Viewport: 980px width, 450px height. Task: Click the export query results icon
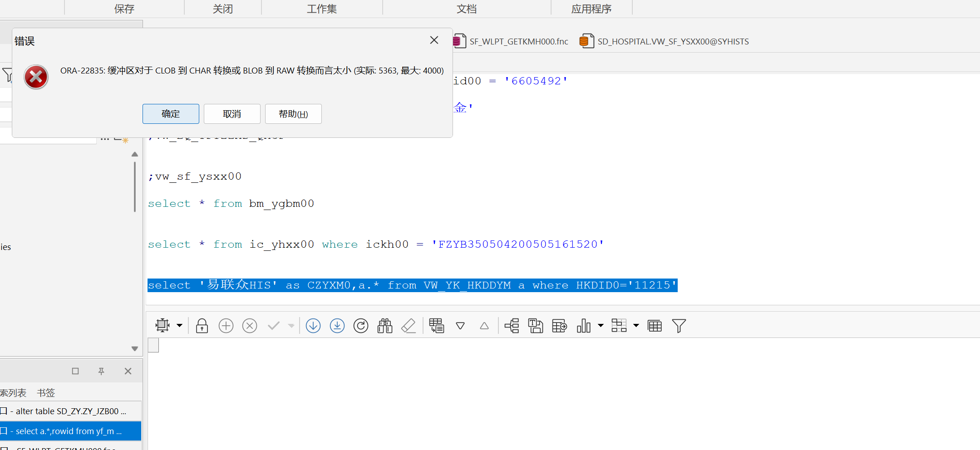pyautogui.click(x=560, y=326)
